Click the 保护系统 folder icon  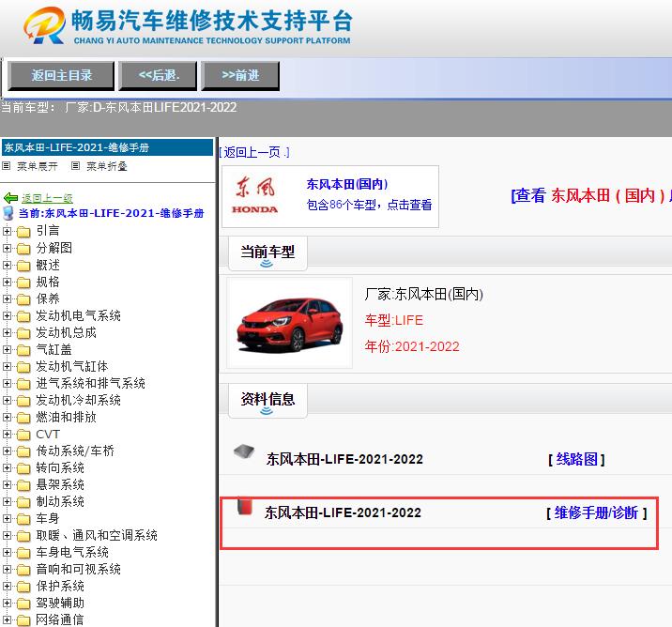23,588
